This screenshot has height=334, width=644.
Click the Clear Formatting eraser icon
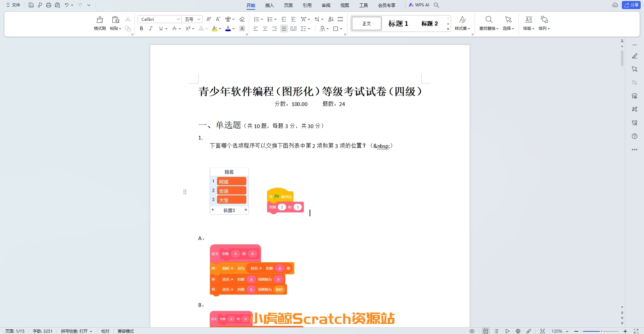pos(242,19)
